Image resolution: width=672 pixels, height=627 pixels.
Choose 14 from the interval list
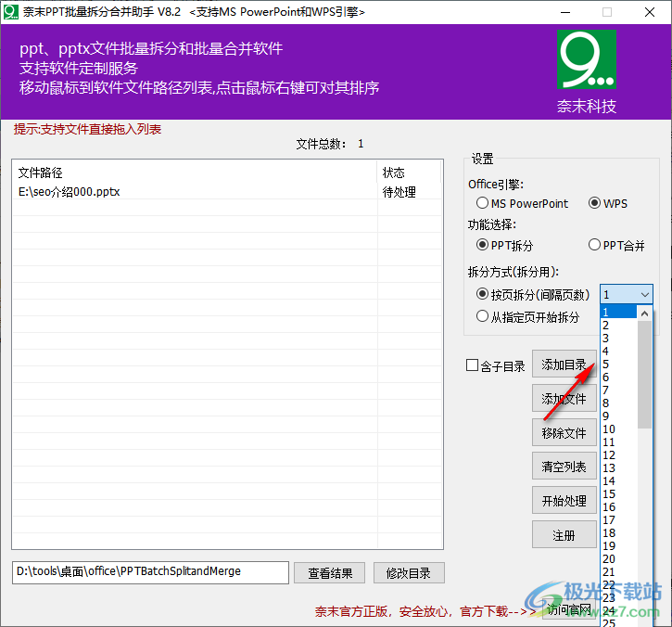point(618,481)
